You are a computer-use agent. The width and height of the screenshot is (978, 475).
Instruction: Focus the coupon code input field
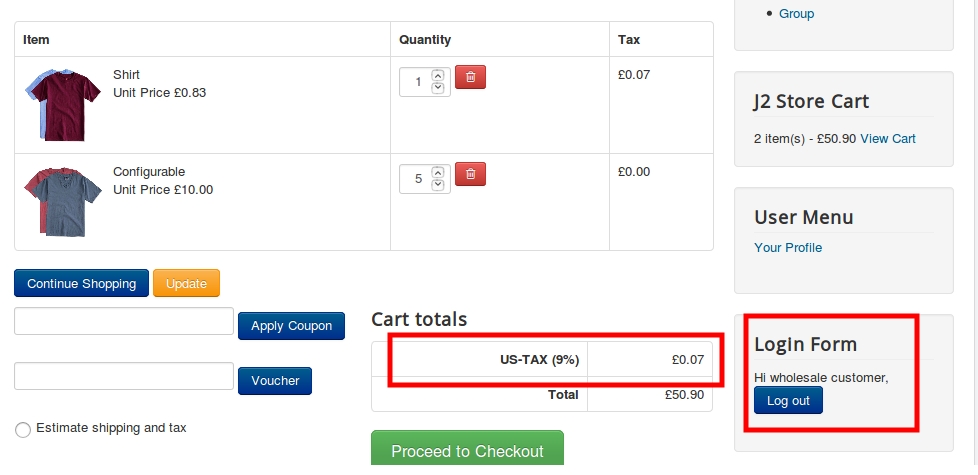[x=124, y=321]
